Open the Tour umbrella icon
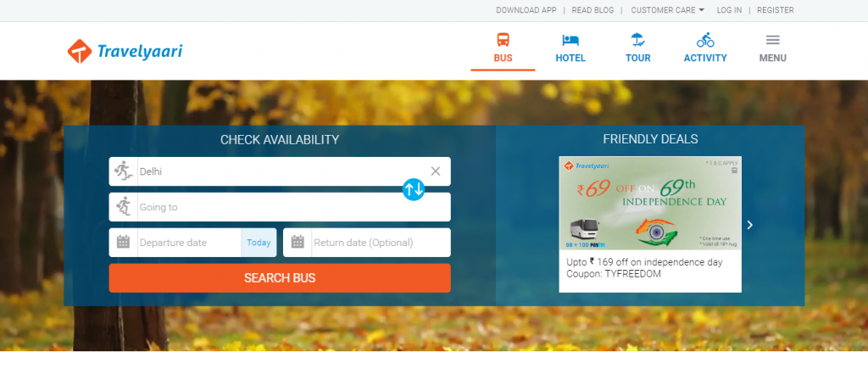The image size is (868, 392). pyautogui.click(x=637, y=40)
